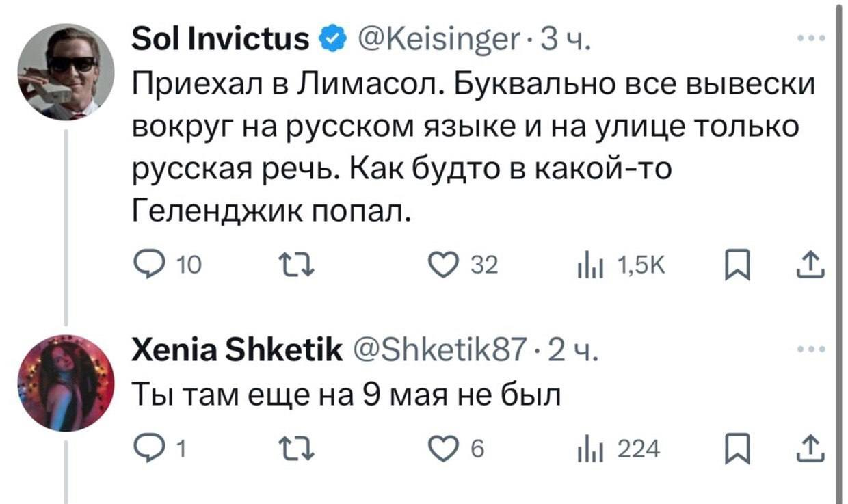Open the @Shketik87 handle link

444,351
